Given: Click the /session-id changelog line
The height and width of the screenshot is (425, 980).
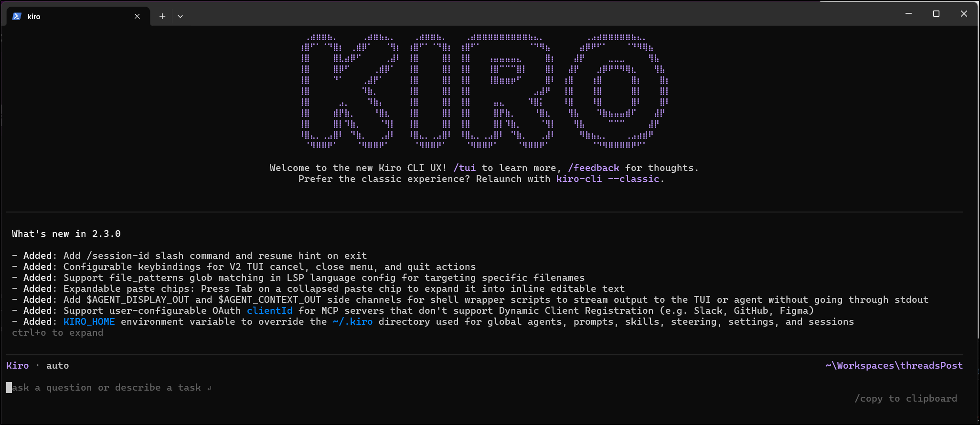Looking at the screenshot, I should pyautogui.click(x=190, y=255).
